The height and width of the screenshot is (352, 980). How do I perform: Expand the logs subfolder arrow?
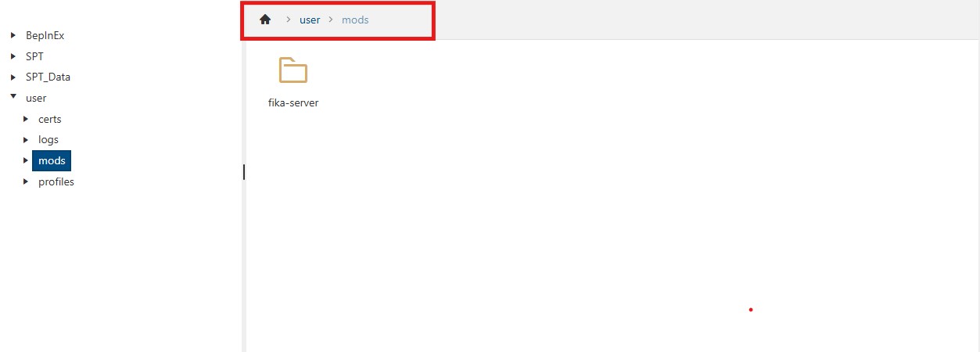26,139
